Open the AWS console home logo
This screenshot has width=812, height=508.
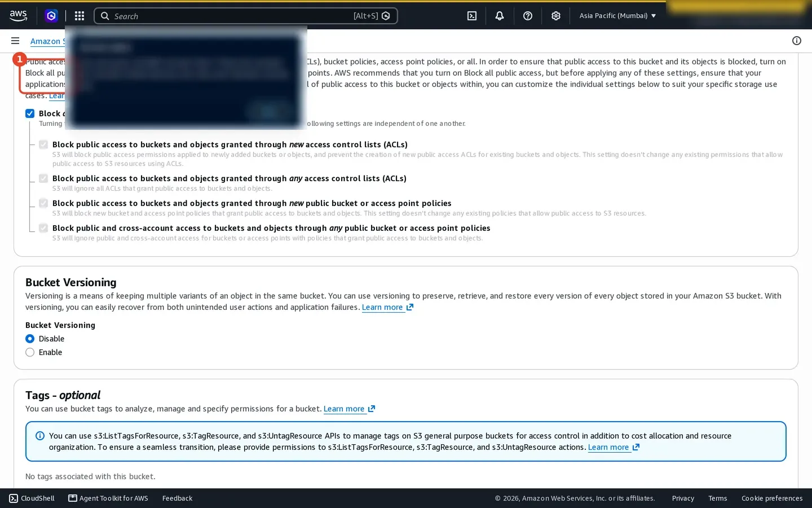coord(18,16)
